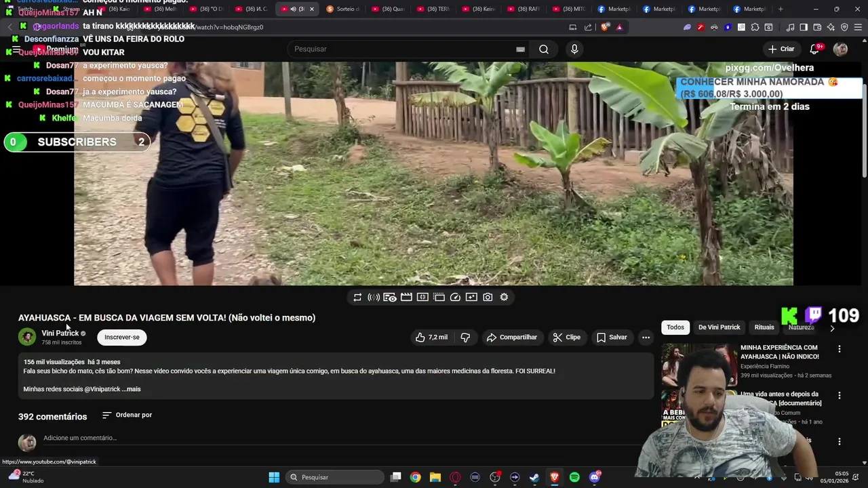Click the Compartilhar share button
868x488 pixels.
pyautogui.click(x=511, y=337)
